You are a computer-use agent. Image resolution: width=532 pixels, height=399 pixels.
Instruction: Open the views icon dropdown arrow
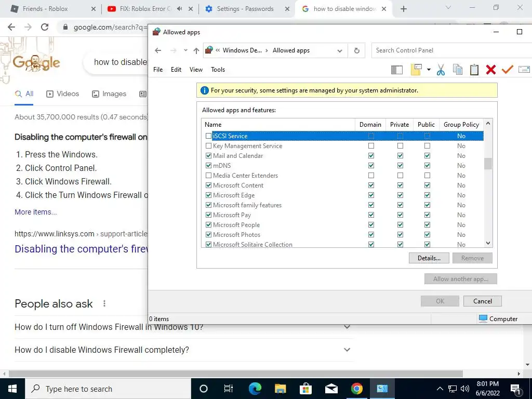(x=429, y=70)
